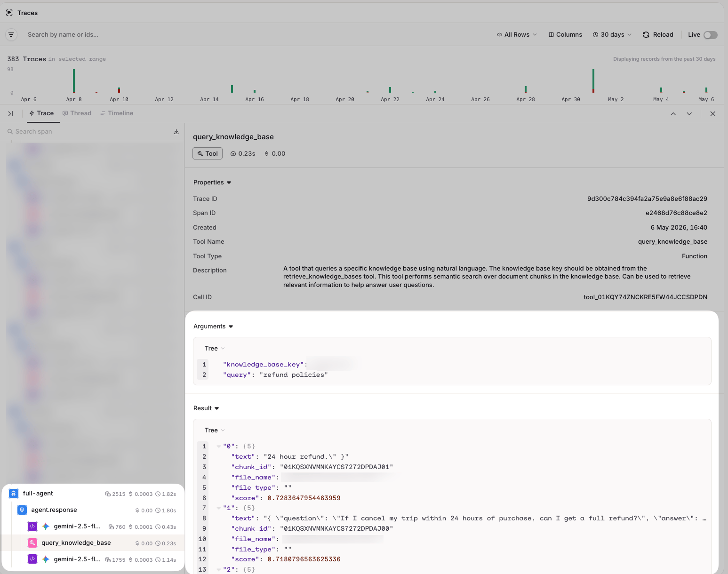Collapse the Properties section

(212, 183)
